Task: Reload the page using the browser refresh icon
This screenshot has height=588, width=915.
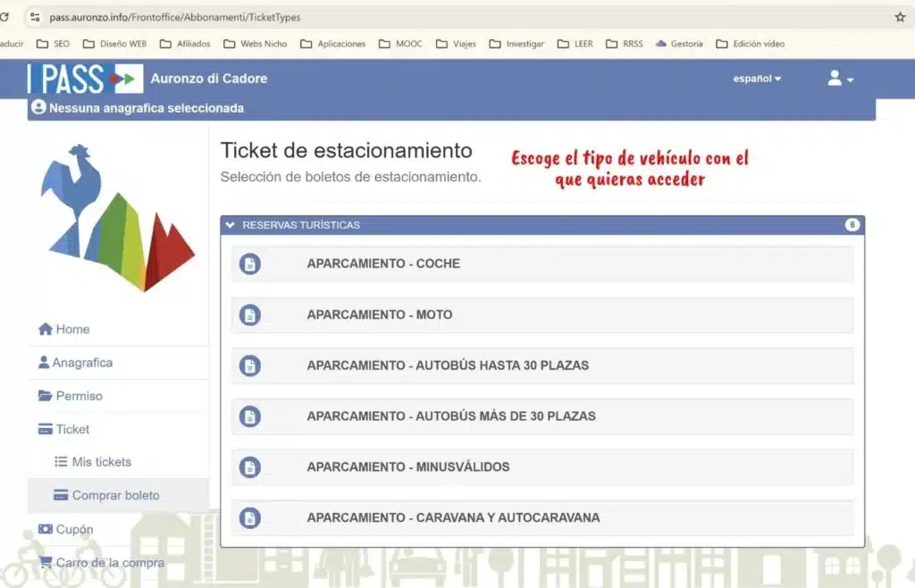Action: click(x=4, y=17)
